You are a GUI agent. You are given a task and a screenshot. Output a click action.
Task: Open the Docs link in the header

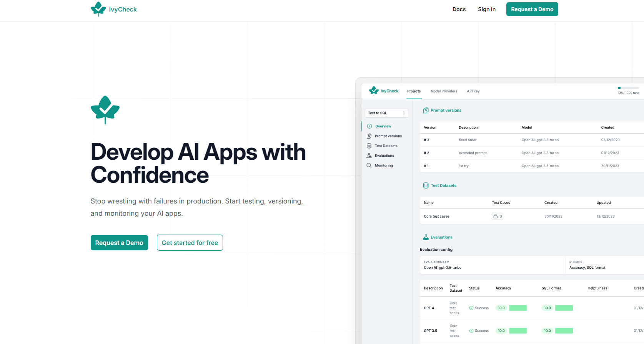459,9
